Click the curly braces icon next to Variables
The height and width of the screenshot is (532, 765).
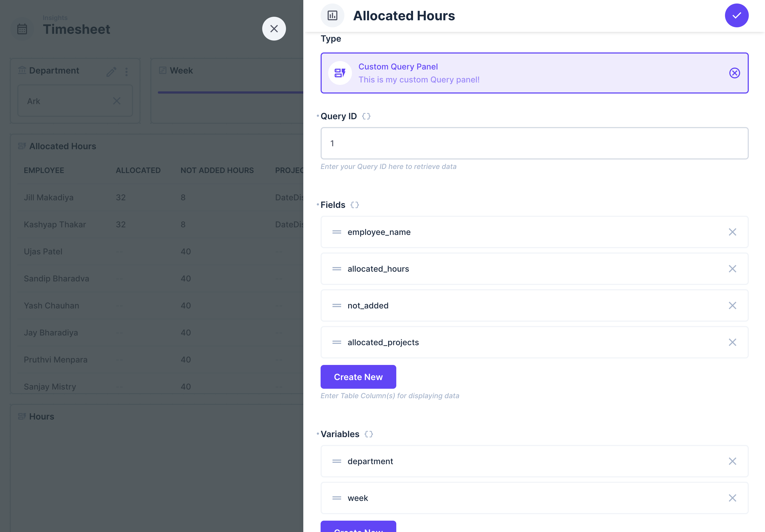coord(368,434)
